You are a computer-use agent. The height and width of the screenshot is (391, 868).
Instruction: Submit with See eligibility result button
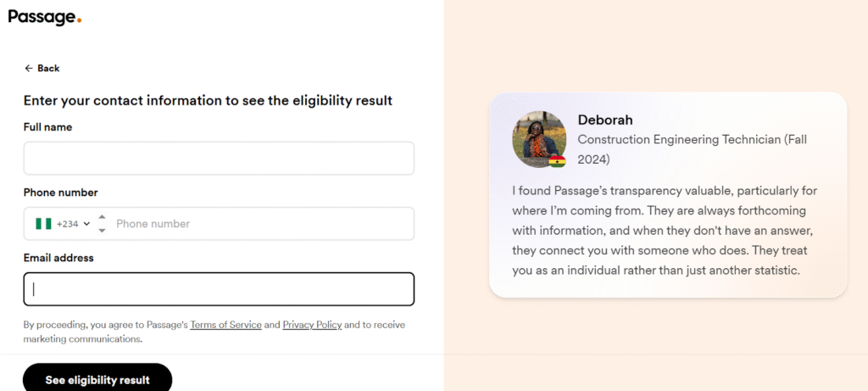coord(97,380)
